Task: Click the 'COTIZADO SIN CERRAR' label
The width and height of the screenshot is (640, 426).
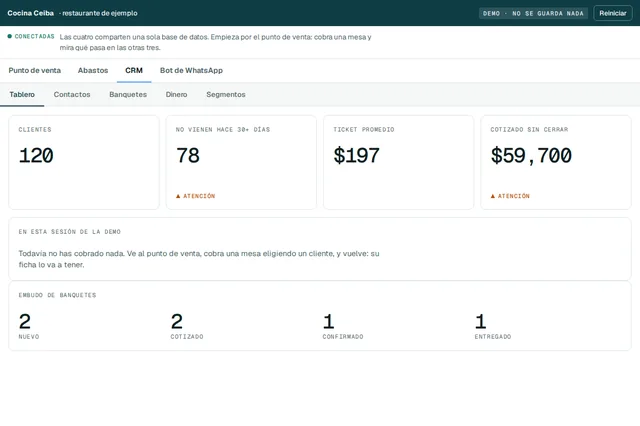Action: 529,129
